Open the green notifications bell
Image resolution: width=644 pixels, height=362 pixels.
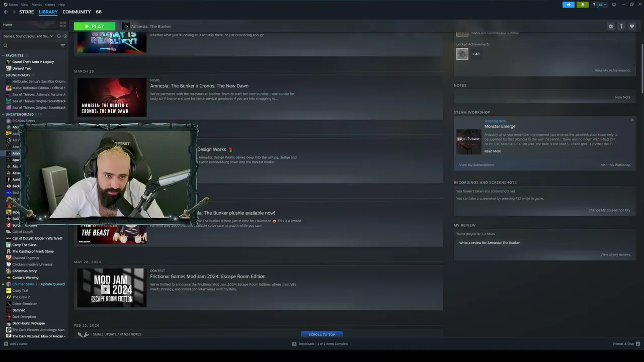[x=582, y=5]
